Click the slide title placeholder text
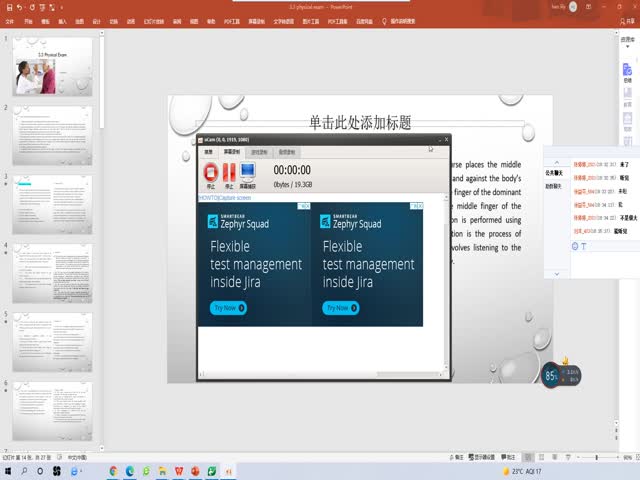This screenshot has width=640, height=480. pos(359,123)
